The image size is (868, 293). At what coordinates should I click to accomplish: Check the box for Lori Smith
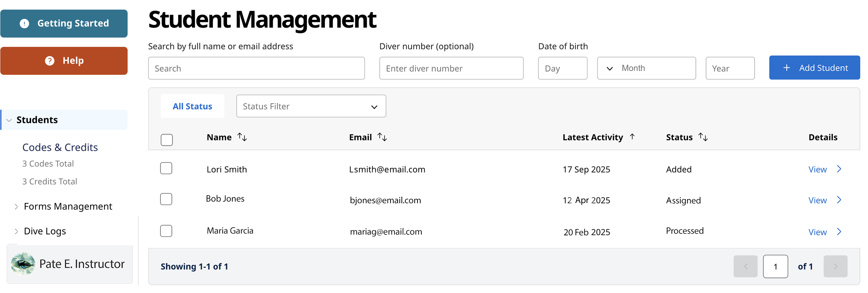click(166, 168)
